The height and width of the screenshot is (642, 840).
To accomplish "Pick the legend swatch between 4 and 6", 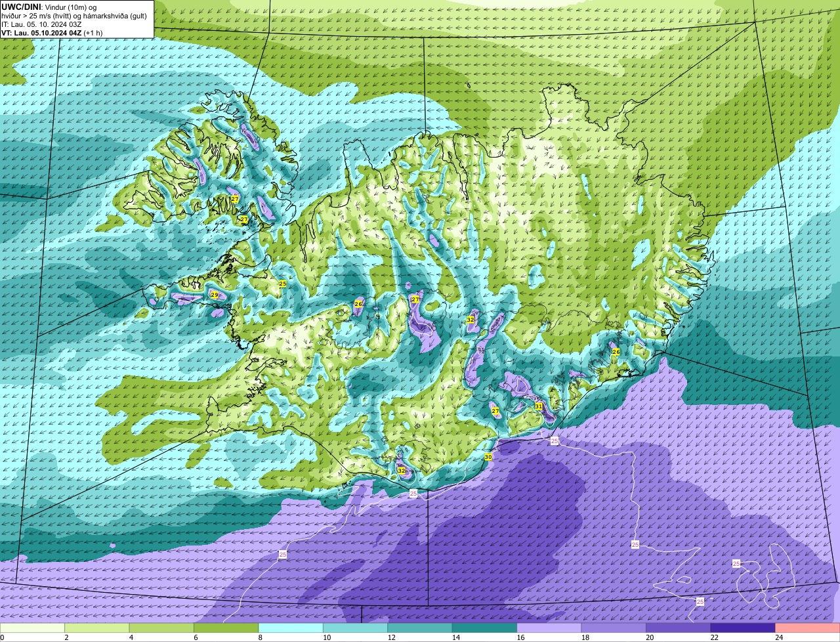I will [162, 628].
